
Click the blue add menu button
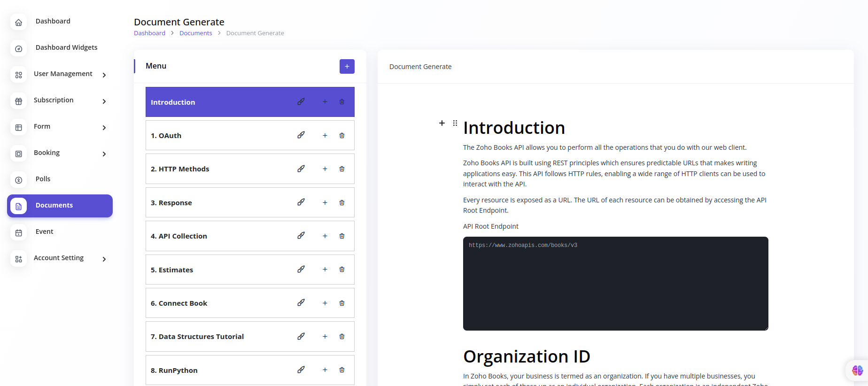[x=347, y=66]
